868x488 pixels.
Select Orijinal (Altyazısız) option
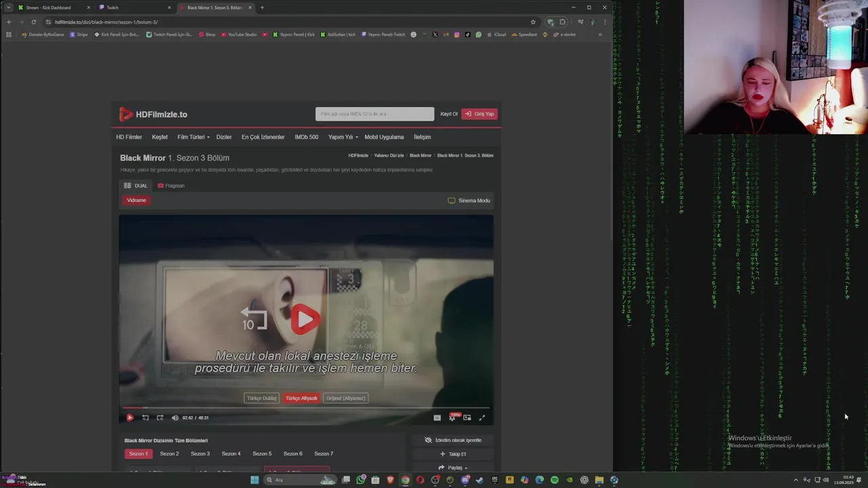click(x=346, y=398)
